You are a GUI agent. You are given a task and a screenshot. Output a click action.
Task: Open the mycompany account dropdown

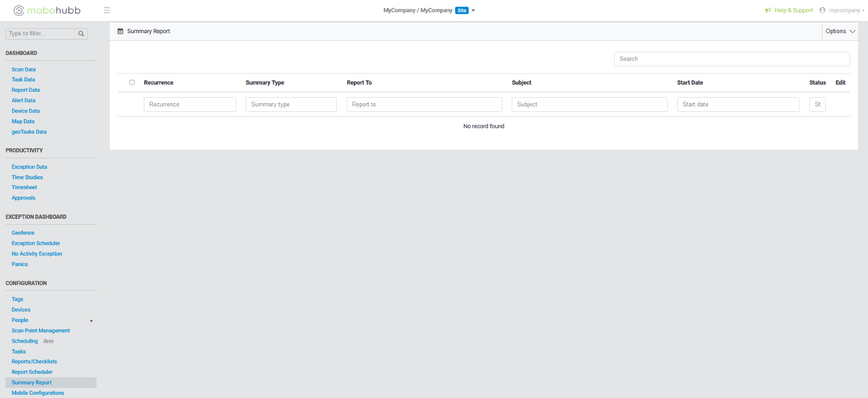(x=846, y=10)
